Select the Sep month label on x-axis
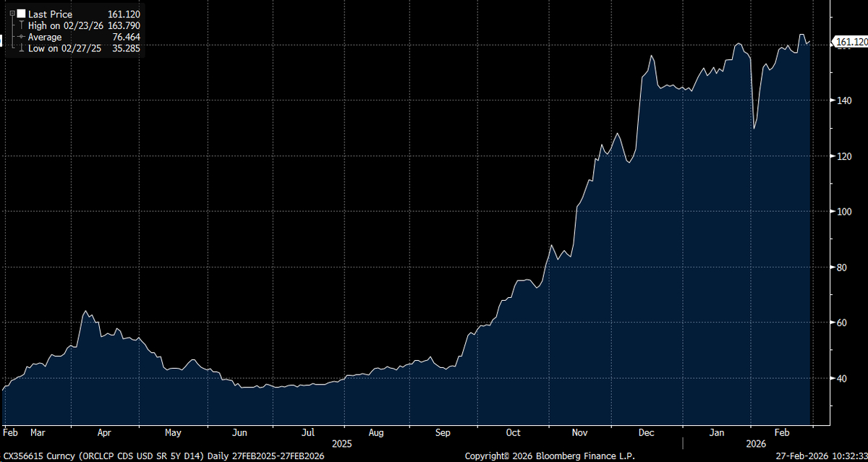Screen dimensions: 868x462 pyautogui.click(x=443, y=432)
